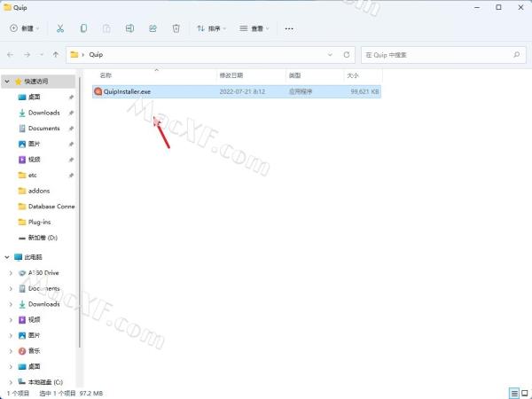Click the Search Quip input field

click(443, 55)
